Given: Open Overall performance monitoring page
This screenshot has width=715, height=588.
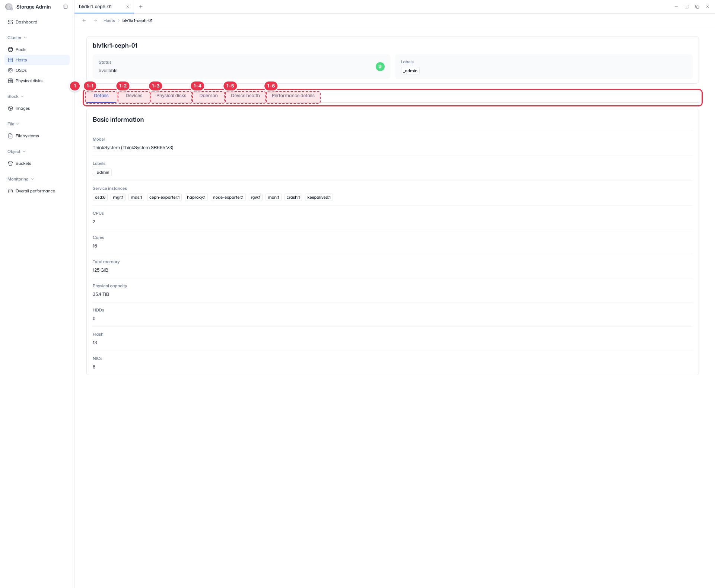Looking at the screenshot, I should [37, 191].
